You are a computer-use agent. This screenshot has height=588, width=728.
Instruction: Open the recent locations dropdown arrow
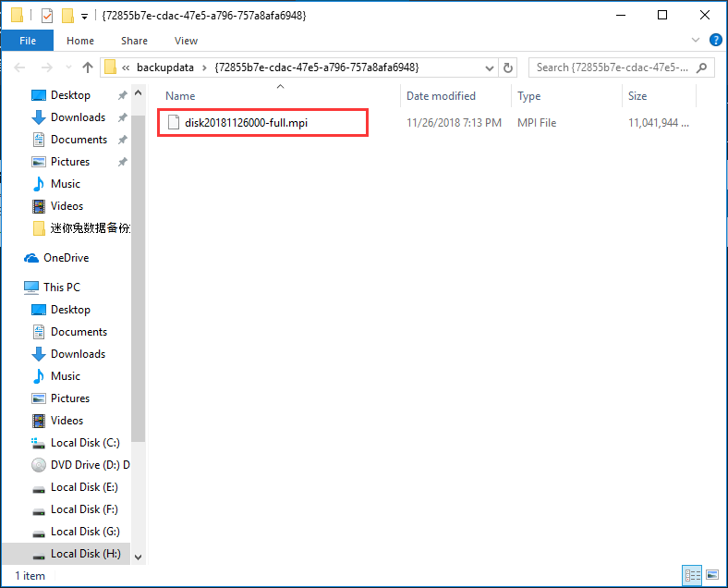(68, 67)
